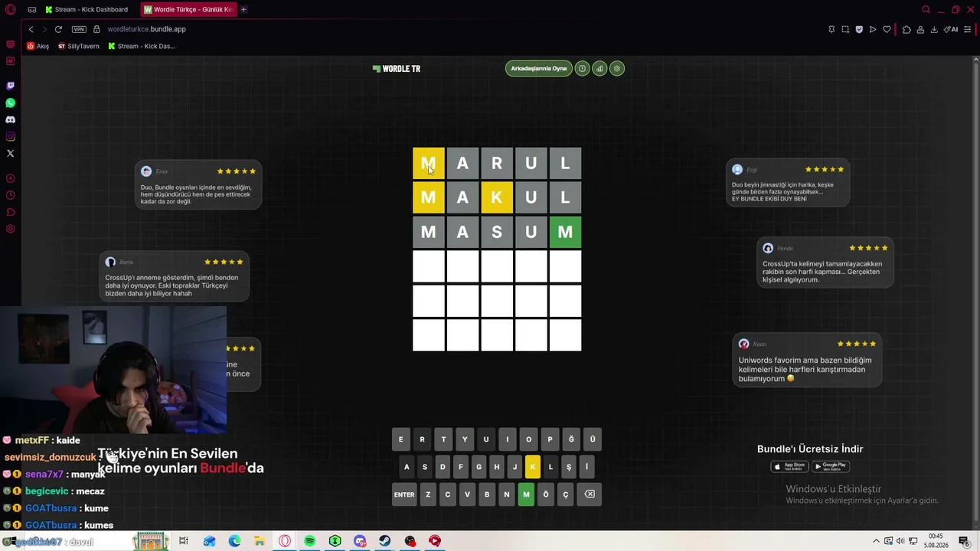The width and height of the screenshot is (980, 551).
Task: Click the green M tile in MASUM row
Action: coord(565,232)
